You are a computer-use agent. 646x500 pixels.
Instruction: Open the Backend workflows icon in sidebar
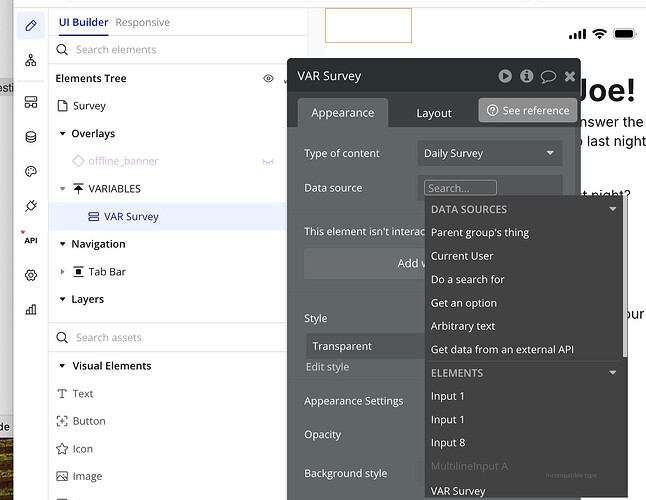coord(31,102)
